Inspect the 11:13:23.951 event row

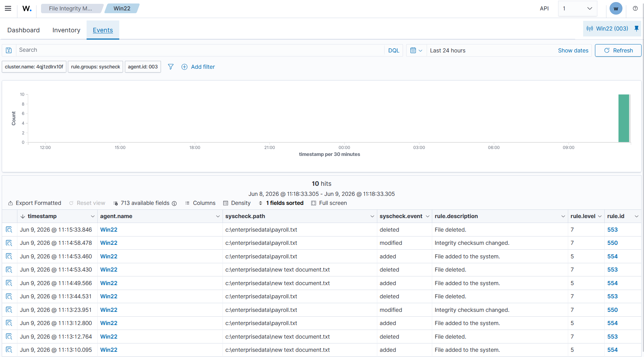9,310
